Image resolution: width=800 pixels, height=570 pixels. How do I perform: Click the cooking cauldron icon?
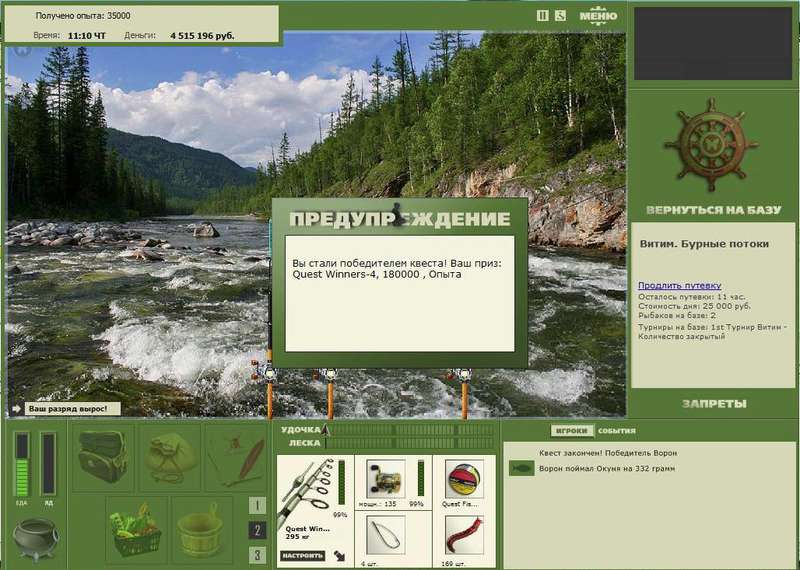[x=35, y=538]
